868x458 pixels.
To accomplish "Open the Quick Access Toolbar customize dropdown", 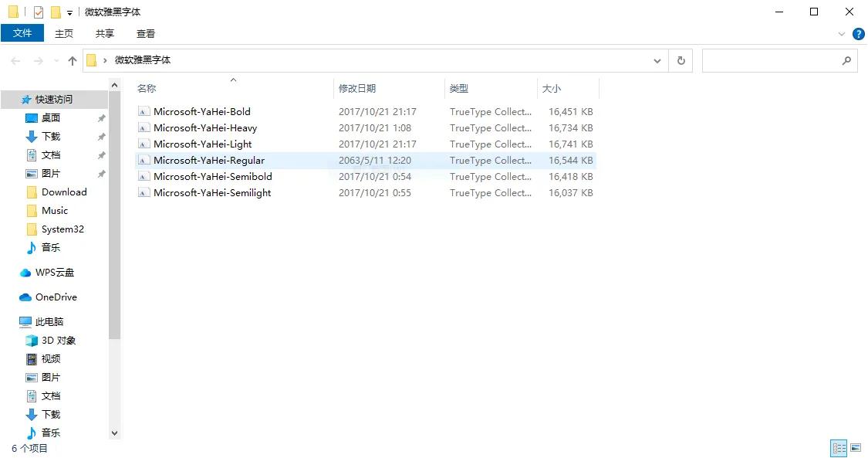I will pyautogui.click(x=69, y=13).
